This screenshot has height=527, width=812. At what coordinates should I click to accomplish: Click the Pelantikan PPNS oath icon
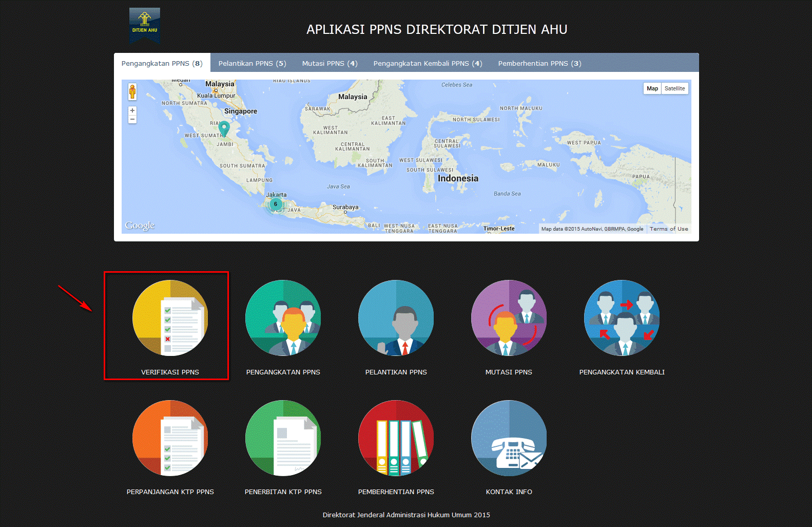(396, 318)
